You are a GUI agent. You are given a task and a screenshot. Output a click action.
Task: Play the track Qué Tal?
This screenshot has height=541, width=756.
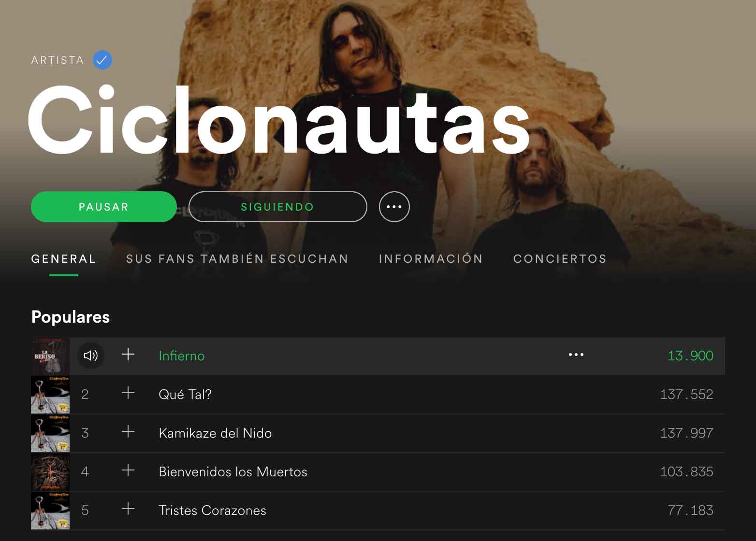click(185, 395)
